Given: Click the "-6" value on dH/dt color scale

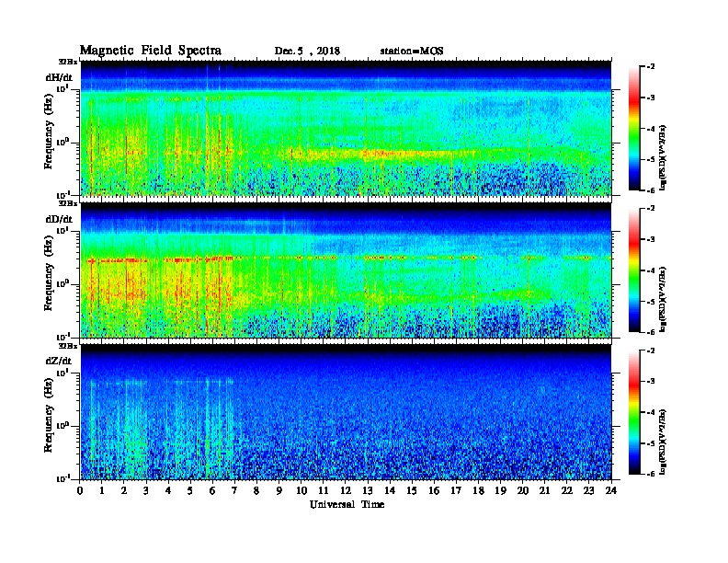Looking at the screenshot, I should [x=651, y=190].
